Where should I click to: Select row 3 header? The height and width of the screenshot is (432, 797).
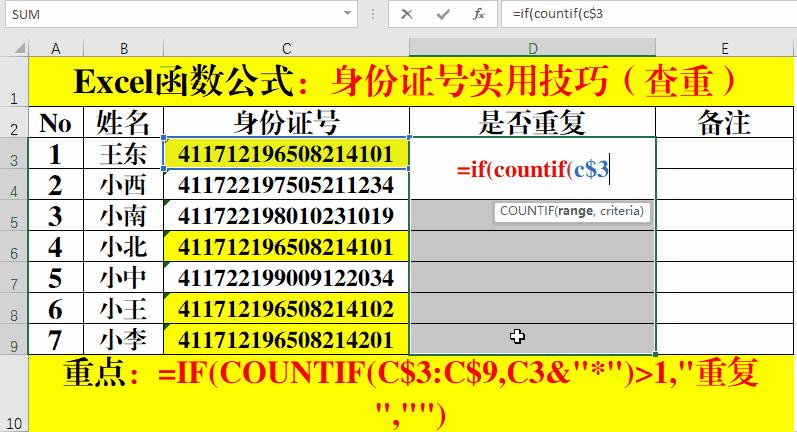14,153
